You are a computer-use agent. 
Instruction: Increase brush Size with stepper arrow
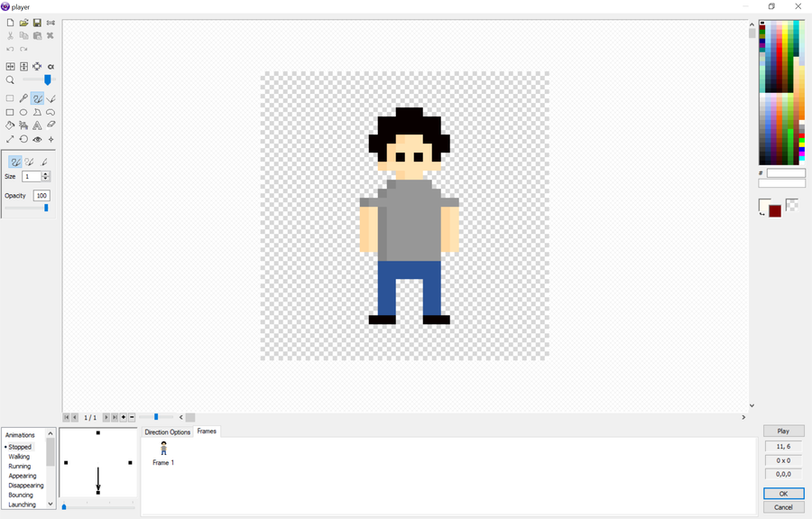46,174
